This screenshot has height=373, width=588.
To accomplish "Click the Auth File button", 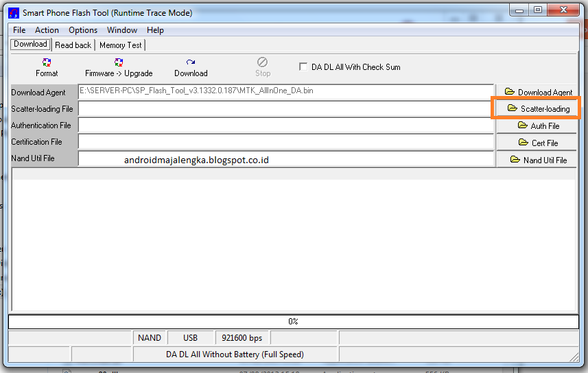I will pyautogui.click(x=537, y=125).
